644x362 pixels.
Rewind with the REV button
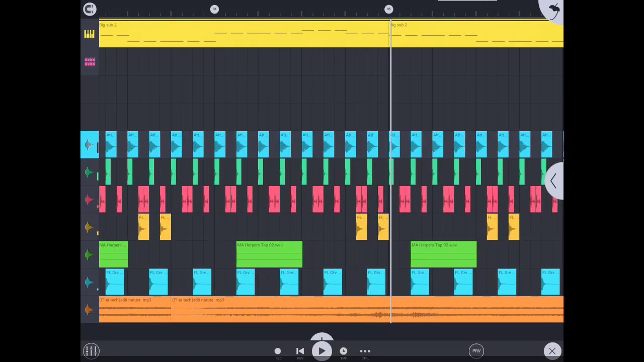pos(300,351)
